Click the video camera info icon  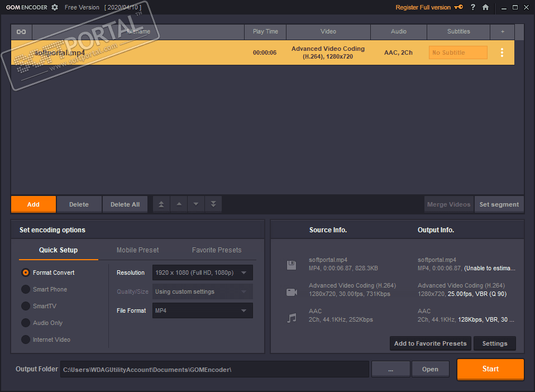pos(292,292)
